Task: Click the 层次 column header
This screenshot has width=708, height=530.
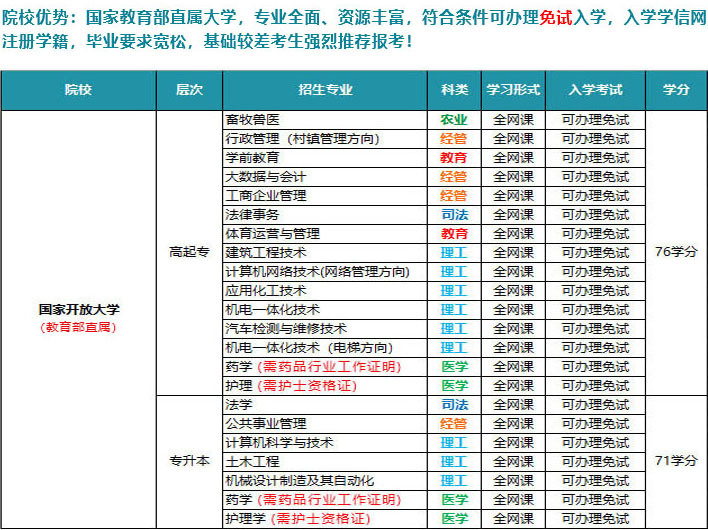Action: (189, 90)
